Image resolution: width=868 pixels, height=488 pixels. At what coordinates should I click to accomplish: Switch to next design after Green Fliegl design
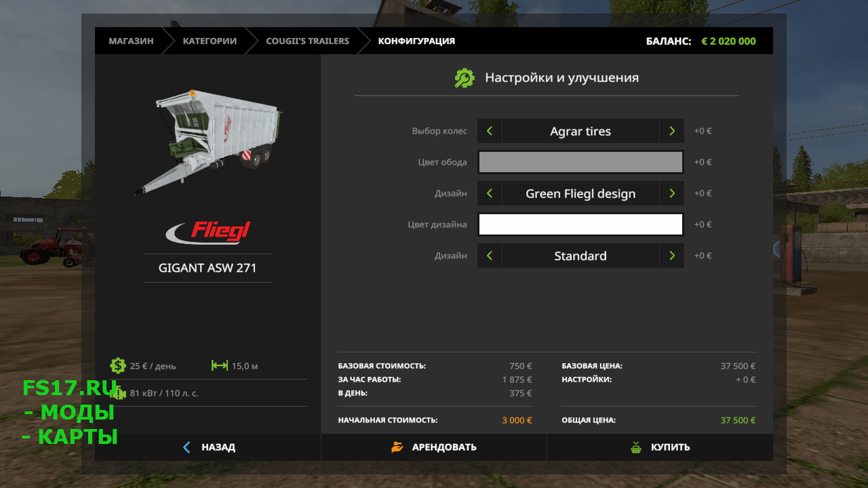pyautogui.click(x=671, y=193)
